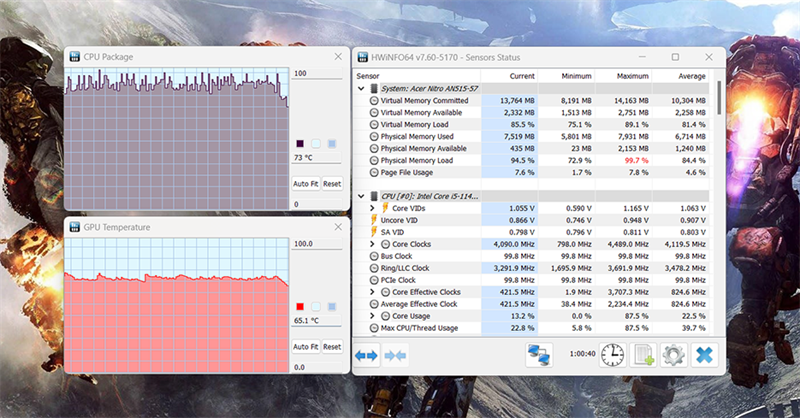The height and width of the screenshot is (418, 800).
Task: Click the Max CPU/Thread Usage sensor icon
Action: tap(374, 328)
